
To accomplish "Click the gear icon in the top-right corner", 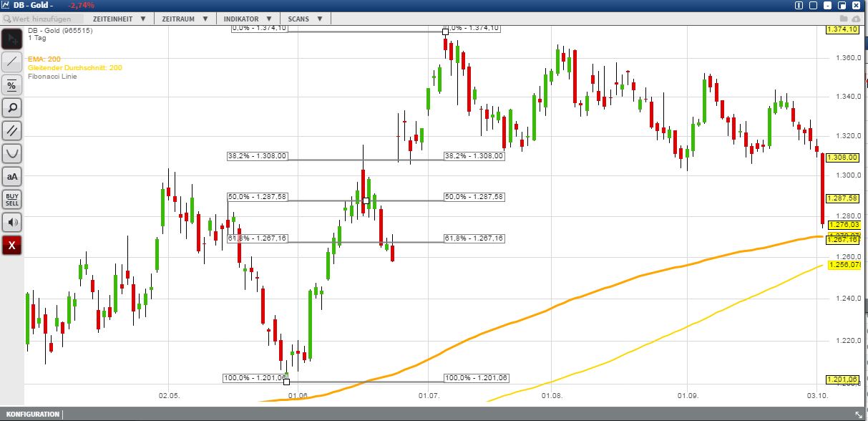I will 813,6.
